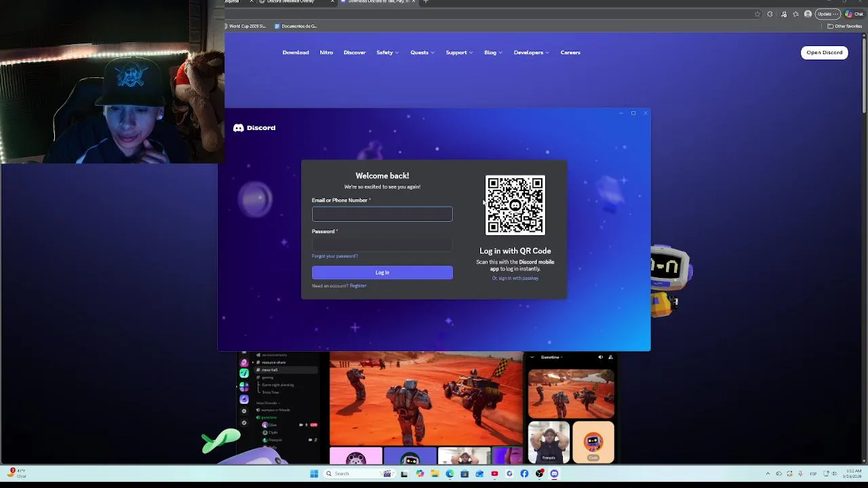Click the Discord logo in the login window

[x=254, y=127]
